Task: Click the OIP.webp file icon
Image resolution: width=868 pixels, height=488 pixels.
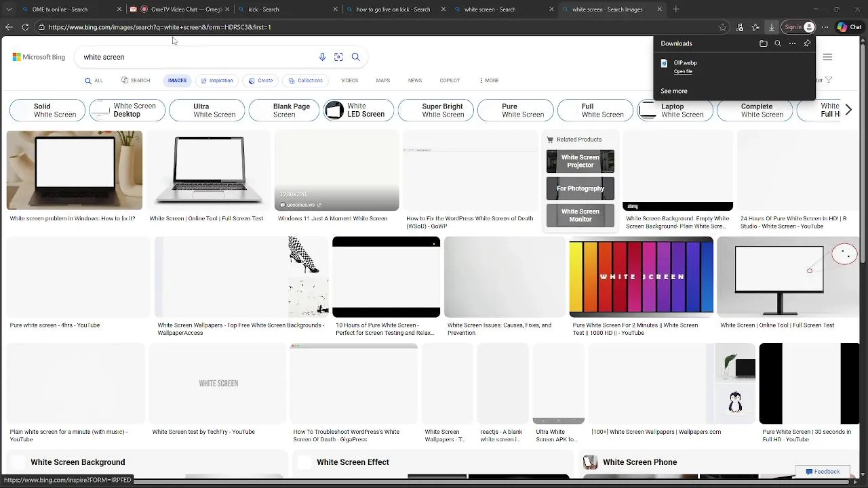Action: 665,63
